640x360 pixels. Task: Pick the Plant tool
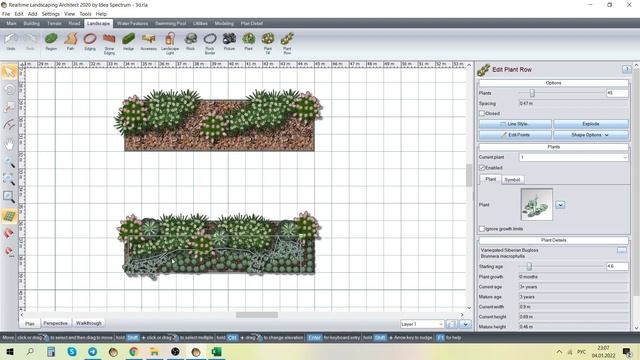point(248,42)
